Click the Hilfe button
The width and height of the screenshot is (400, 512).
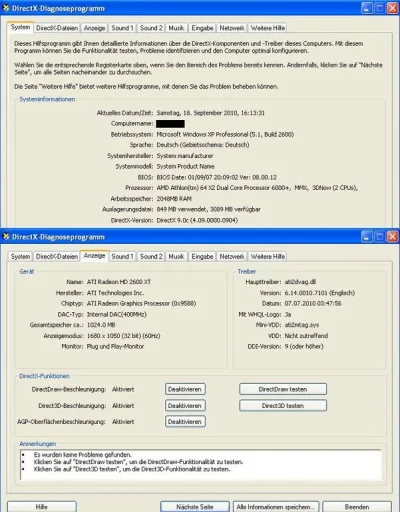(42, 507)
